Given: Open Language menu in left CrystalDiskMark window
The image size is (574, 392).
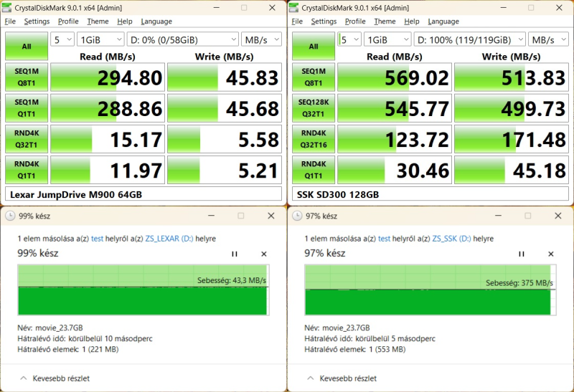Looking at the screenshot, I should tap(156, 21).
